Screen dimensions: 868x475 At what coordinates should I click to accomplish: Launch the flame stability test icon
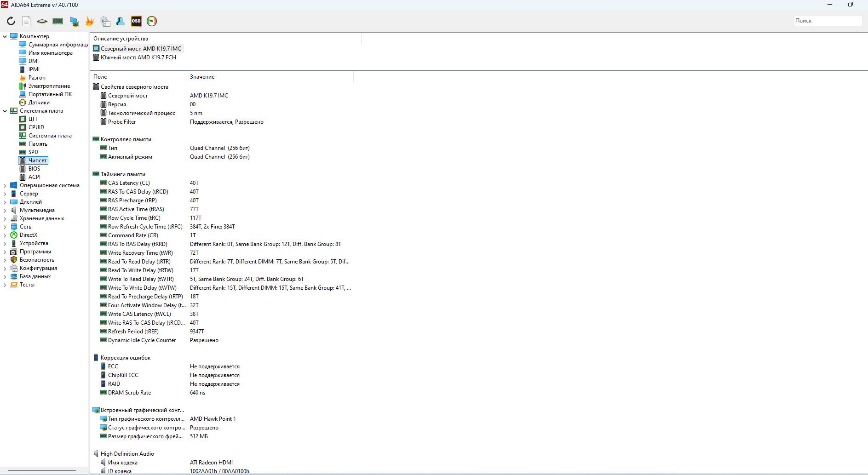89,21
